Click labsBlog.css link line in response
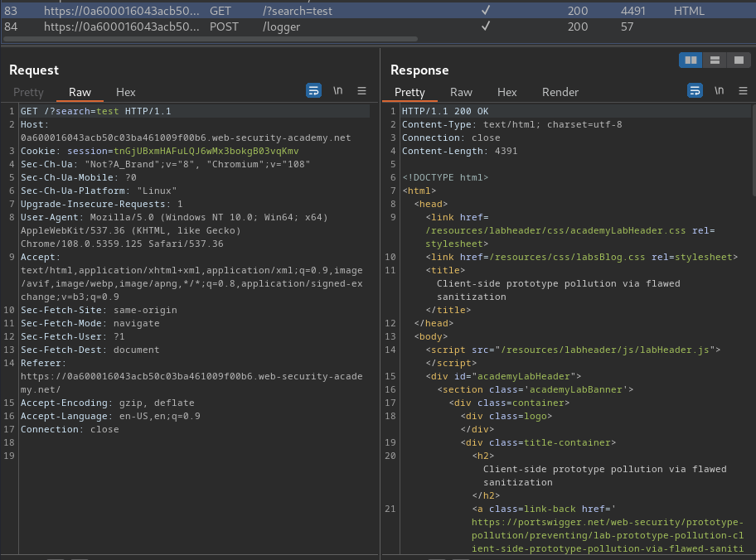 581,258
